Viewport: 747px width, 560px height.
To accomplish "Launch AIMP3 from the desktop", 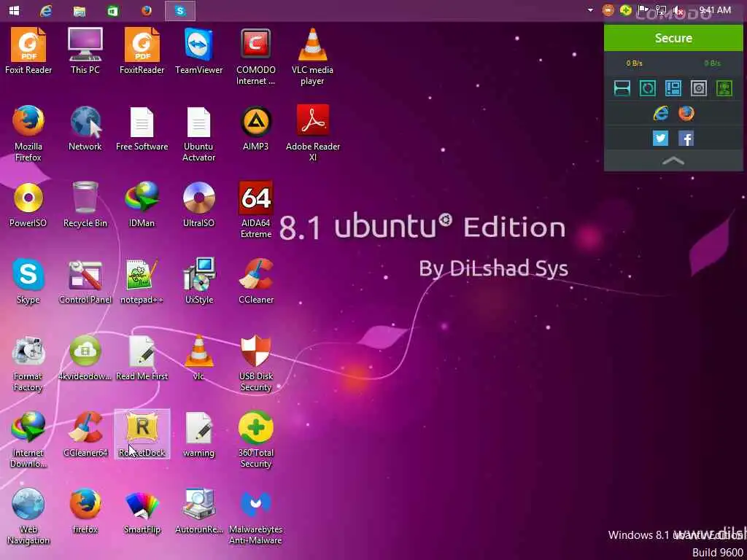I will pos(256,128).
